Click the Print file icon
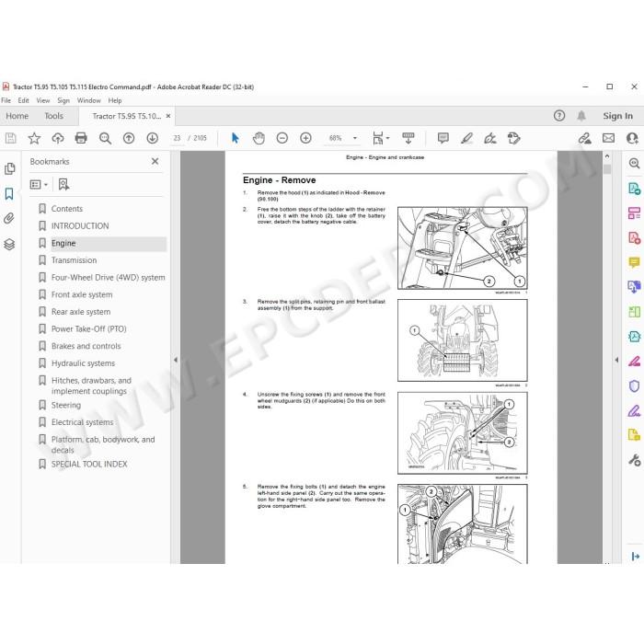 (x=81, y=138)
